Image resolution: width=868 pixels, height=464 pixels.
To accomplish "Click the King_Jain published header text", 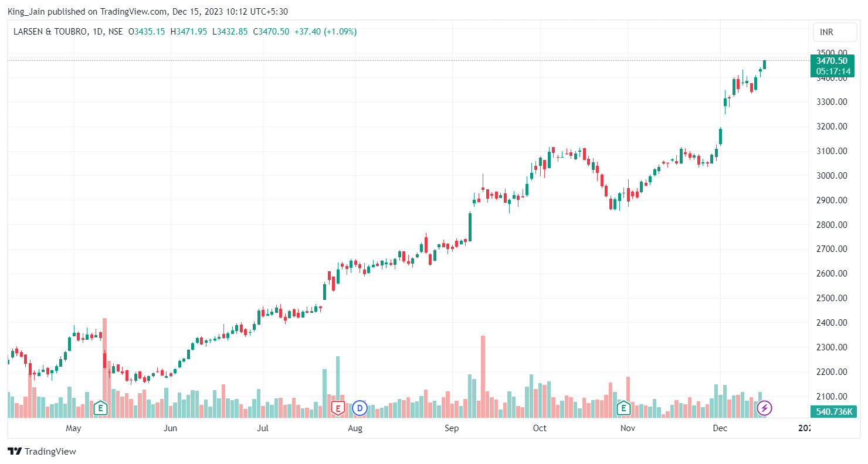I will coord(147,12).
